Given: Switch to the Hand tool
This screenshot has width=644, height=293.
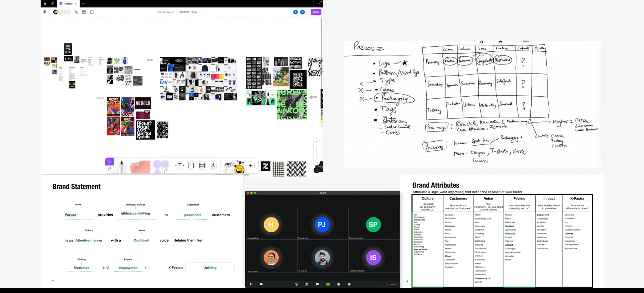Looking at the screenshot, I should tap(109, 169).
